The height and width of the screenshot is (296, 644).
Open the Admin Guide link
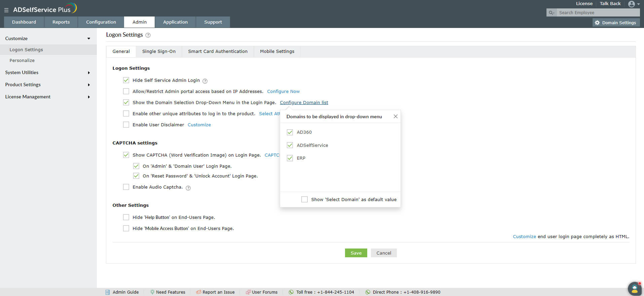[x=126, y=292]
